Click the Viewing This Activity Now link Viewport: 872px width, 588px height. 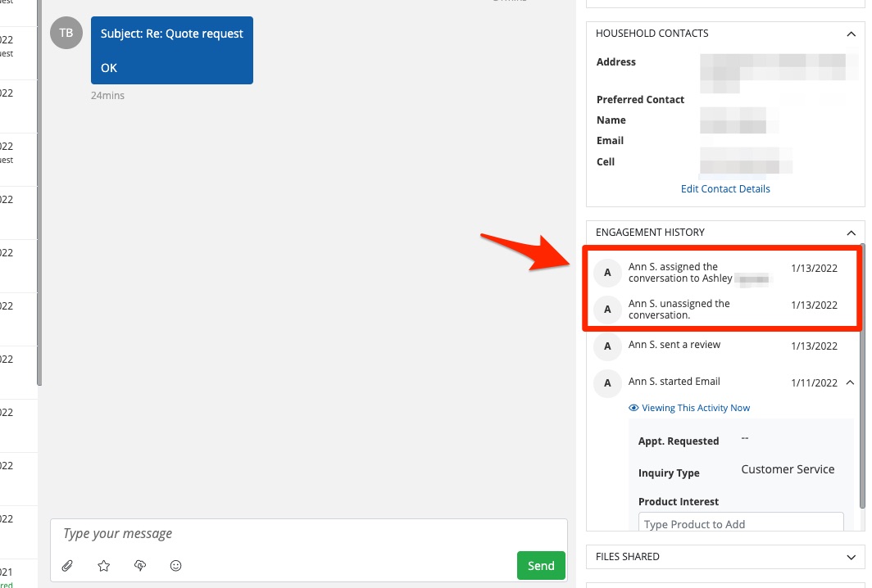point(696,408)
